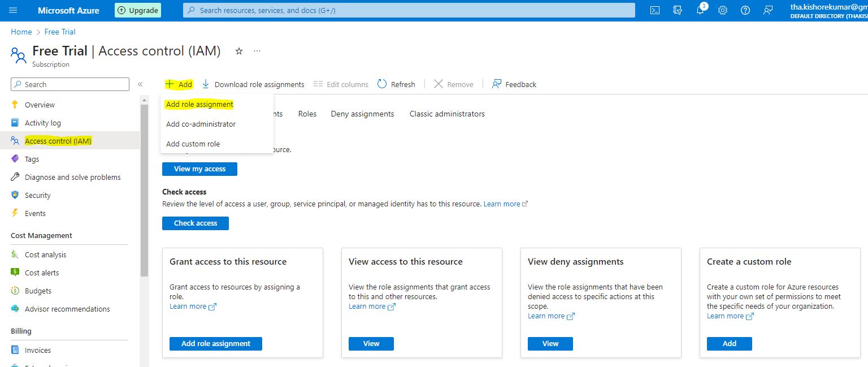Viewport: 868px width, 367px height.
Task: Click the help question mark icon
Action: (745, 10)
